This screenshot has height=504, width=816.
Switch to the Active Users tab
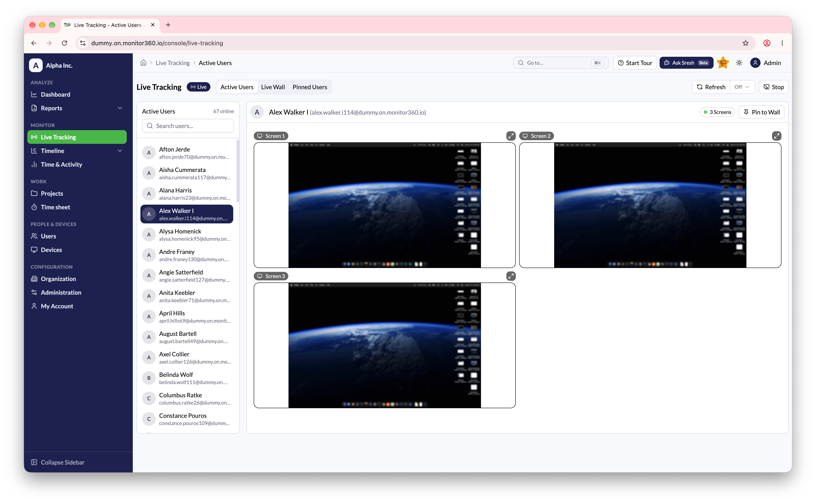coord(237,87)
